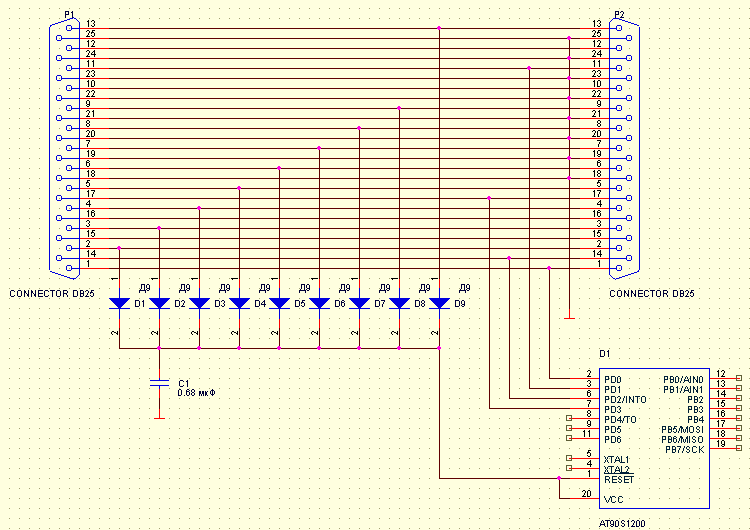Click the VCC pin label

(x=614, y=499)
